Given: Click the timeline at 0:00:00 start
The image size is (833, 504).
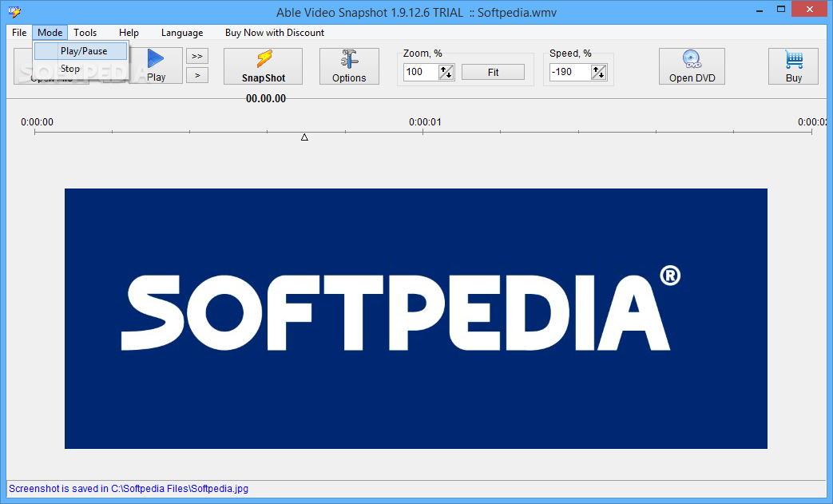Looking at the screenshot, I should pos(35,132).
